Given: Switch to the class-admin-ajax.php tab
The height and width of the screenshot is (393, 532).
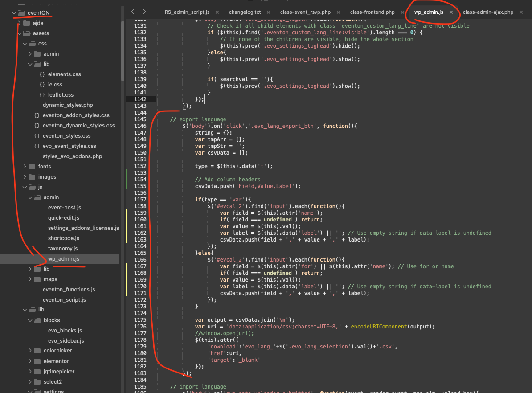Looking at the screenshot, I should click(488, 12).
